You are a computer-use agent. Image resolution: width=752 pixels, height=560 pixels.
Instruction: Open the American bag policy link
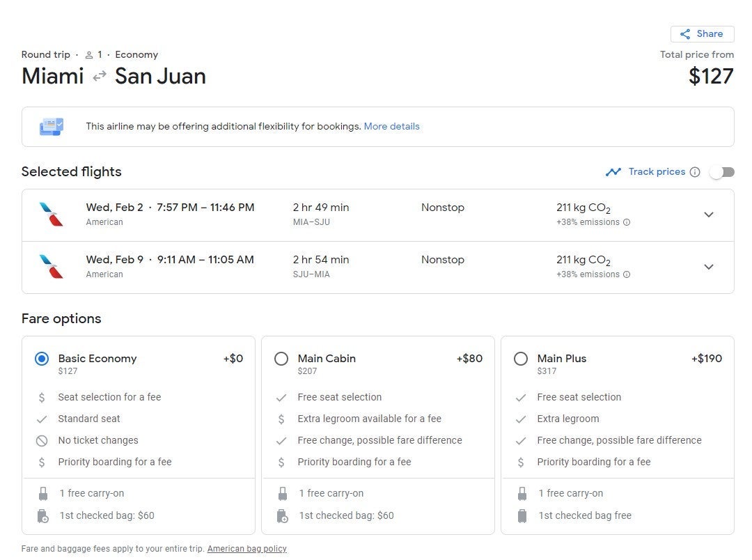pyautogui.click(x=246, y=549)
